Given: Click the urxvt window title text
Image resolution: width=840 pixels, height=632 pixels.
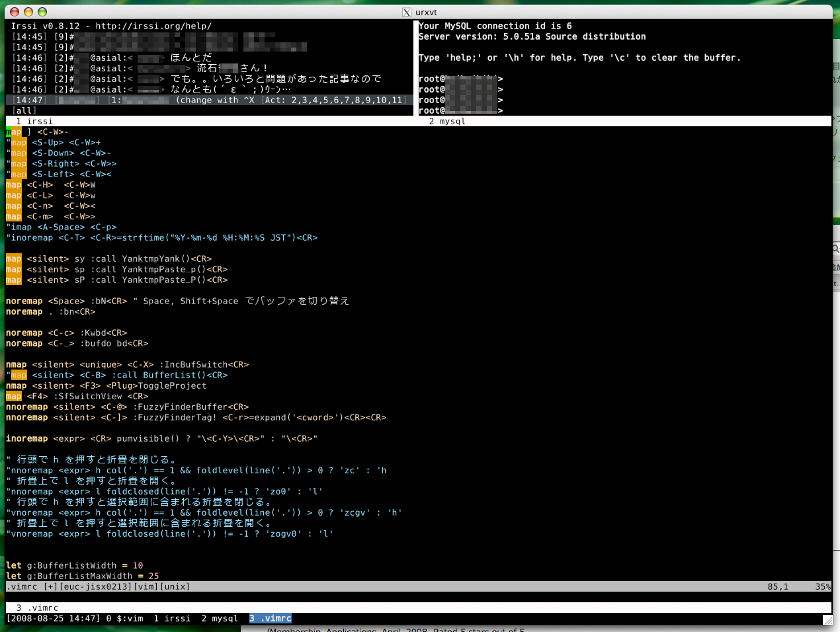Looking at the screenshot, I should pyautogui.click(x=426, y=12).
